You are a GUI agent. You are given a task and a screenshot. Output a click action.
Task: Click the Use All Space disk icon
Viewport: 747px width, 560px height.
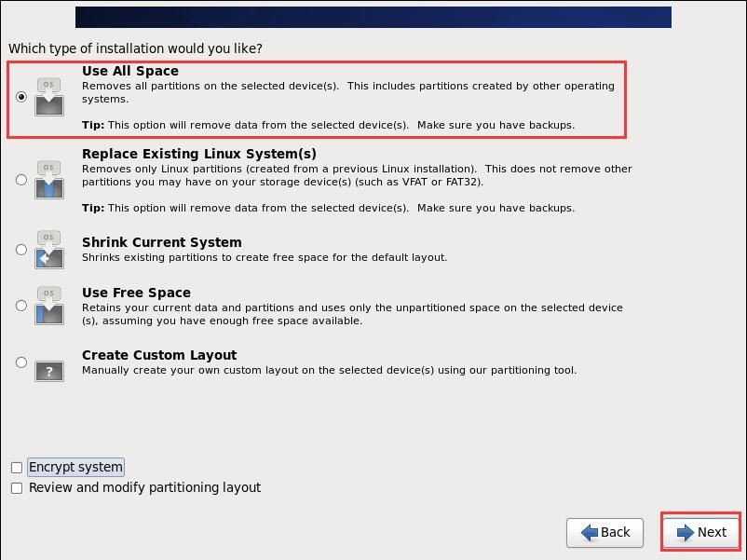click(49, 97)
